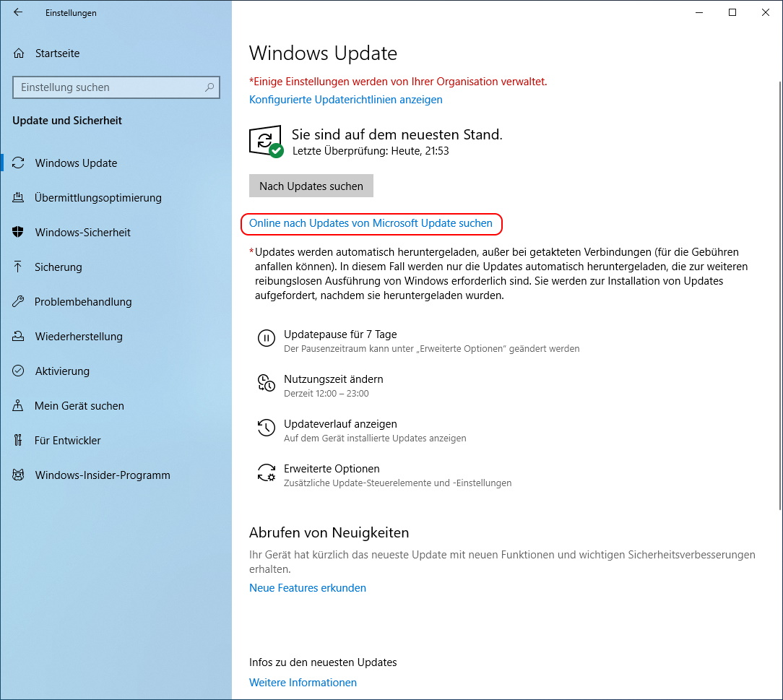Image resolution: width=783 pixels, height=700 pixels.
Task: Open Konfigurierte Updaterichtlinien anzeigen link
Action: pos(345,100)
